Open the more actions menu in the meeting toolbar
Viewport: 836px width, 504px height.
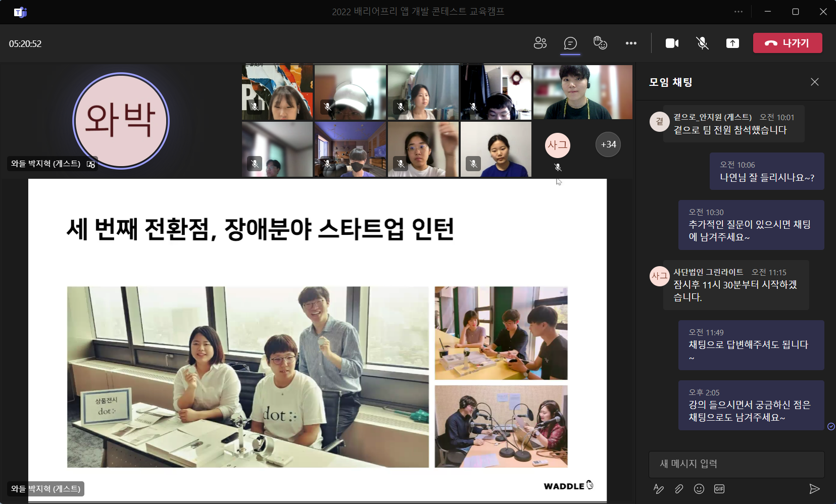pos(631,43)
